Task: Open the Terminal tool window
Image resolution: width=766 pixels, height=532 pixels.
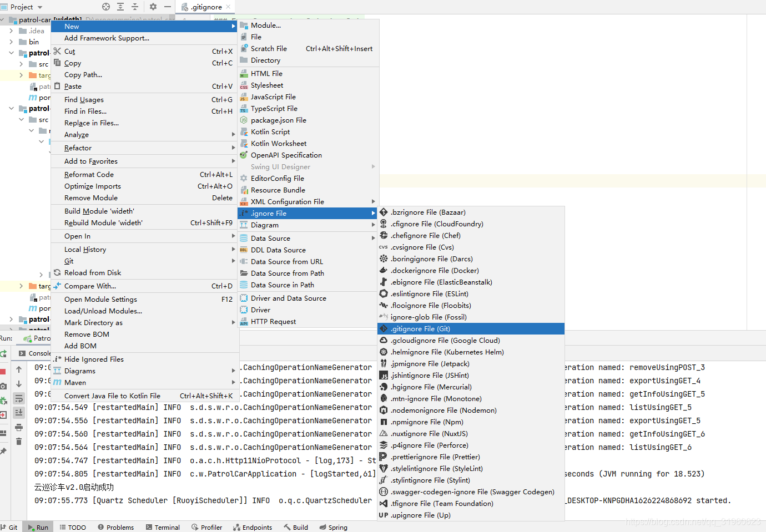Action: tap(163, 527)
